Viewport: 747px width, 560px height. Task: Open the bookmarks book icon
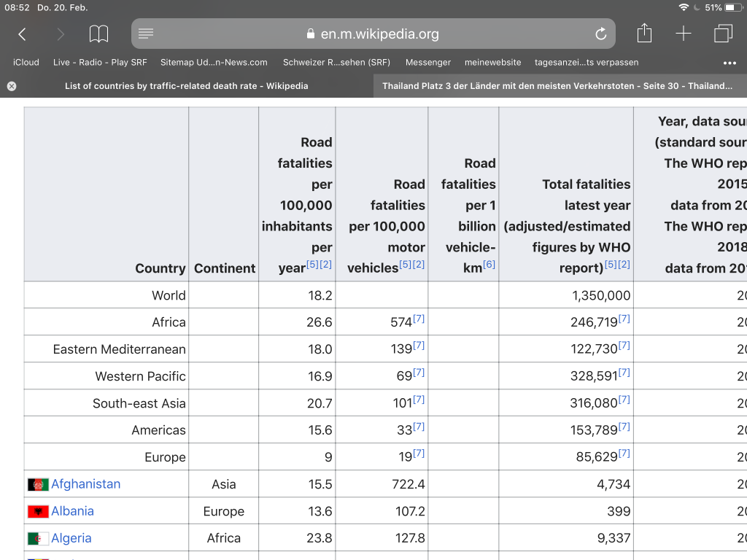98,34
